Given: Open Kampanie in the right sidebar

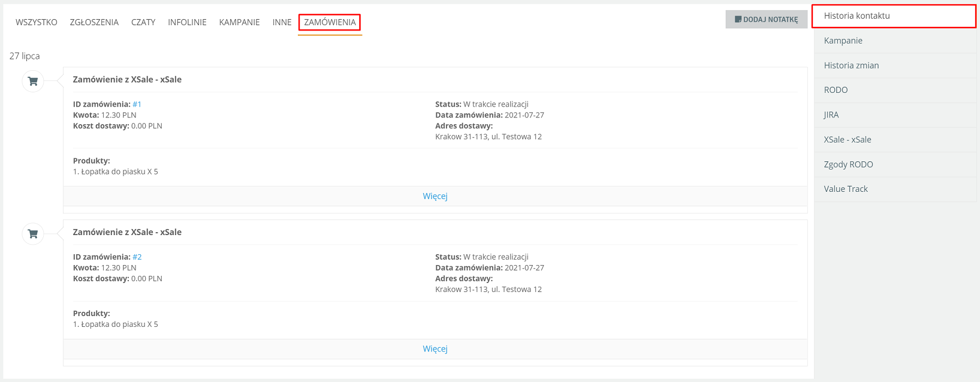Looking at the screenshot, I should coord(895,41).
